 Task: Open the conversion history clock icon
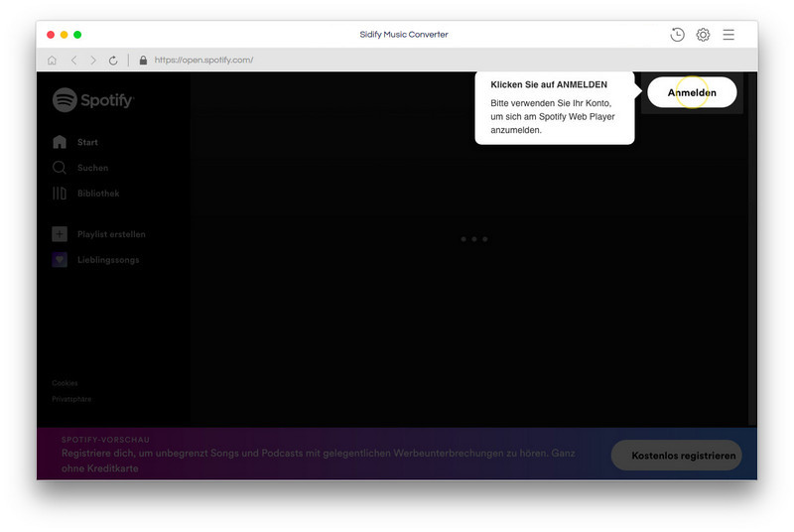point(677,35)
